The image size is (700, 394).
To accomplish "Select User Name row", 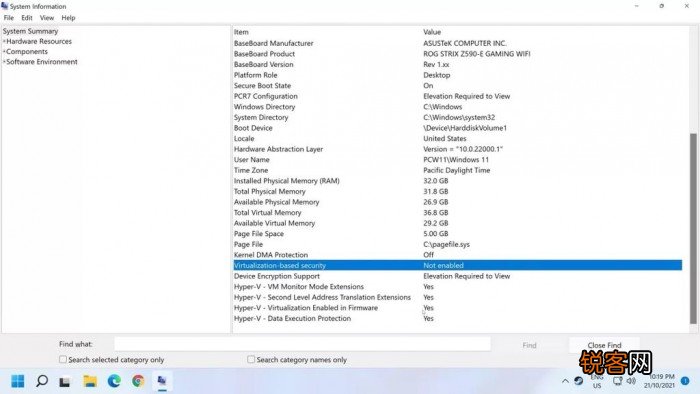I will click(x=458, y=160).
